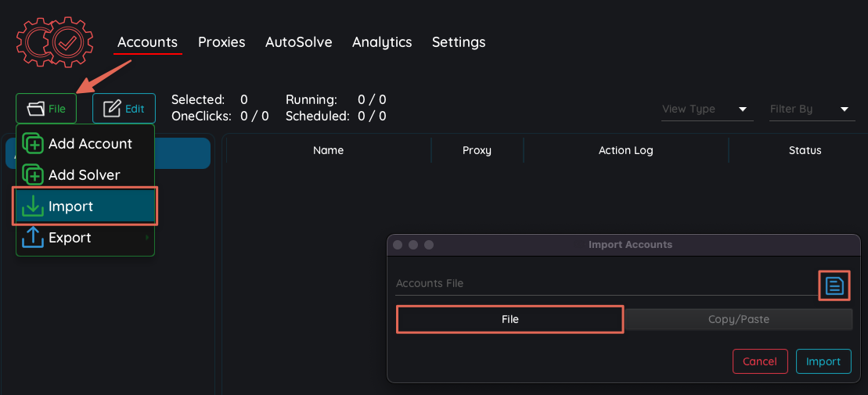Open the View Type dropdown
Image resolution: width=868 pixels, height=395 pixels.
pyautogui.click(x=704, y=110)
